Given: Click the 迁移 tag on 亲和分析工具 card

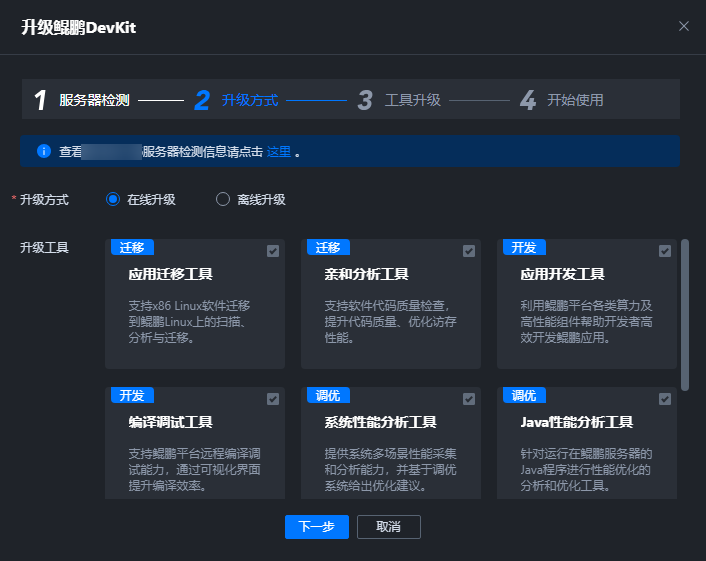Looking at the screenshot, I should [328, 247].
